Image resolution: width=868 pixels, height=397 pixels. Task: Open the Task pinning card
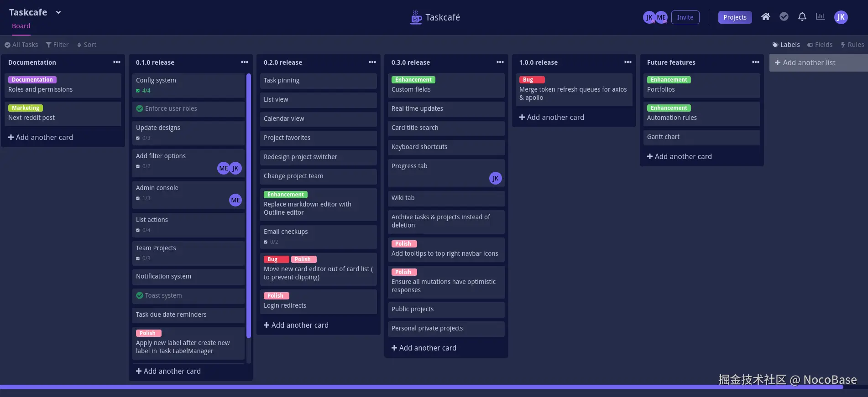pos(319,81)
